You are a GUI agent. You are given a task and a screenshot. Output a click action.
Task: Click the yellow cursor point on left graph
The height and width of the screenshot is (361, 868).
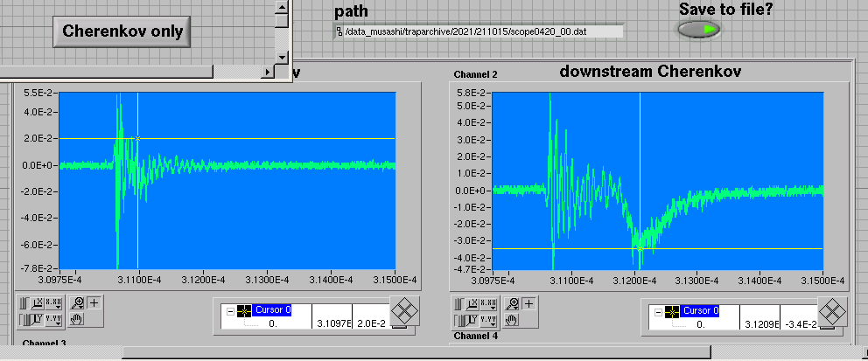(x=138, y=138)
